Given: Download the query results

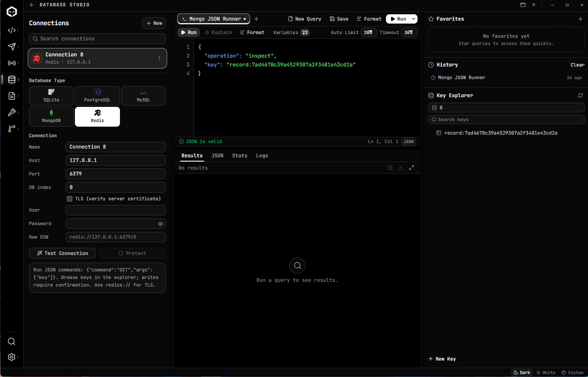Looking at the screenshot, I should [401, 168].
